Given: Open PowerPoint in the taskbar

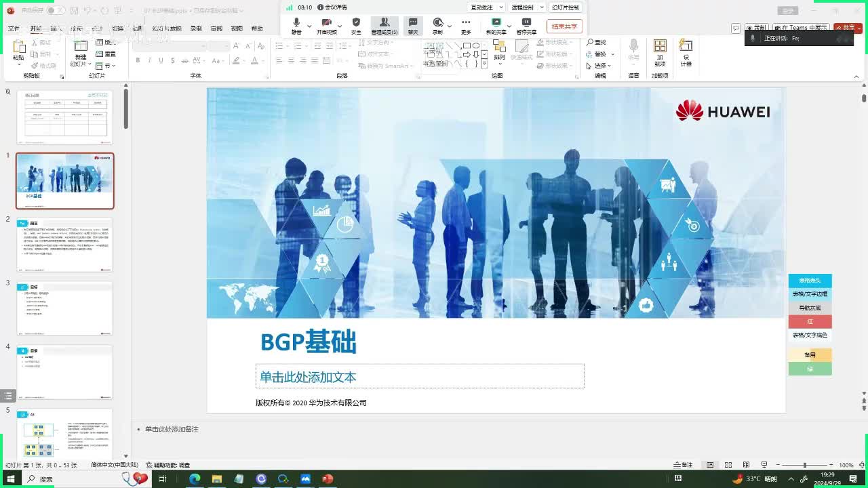Looking at the screenshot, I should click(x=328, y=479).
